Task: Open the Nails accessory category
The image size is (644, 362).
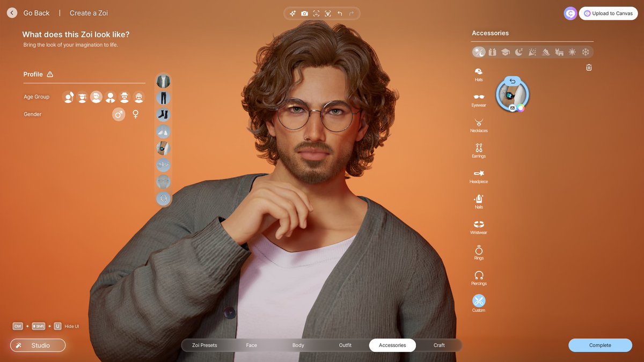Action: [479, 202]
